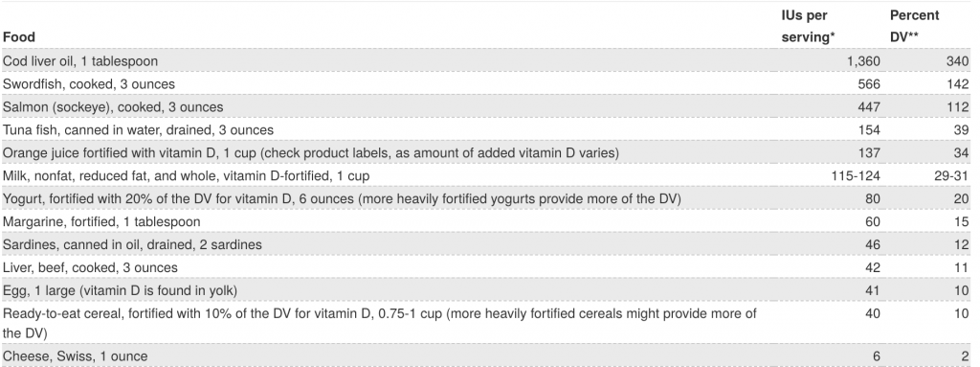Viewport: 980px width, 367px height.
Task: Click the Liver, beef, cooked entry
Action: (90, 267)
